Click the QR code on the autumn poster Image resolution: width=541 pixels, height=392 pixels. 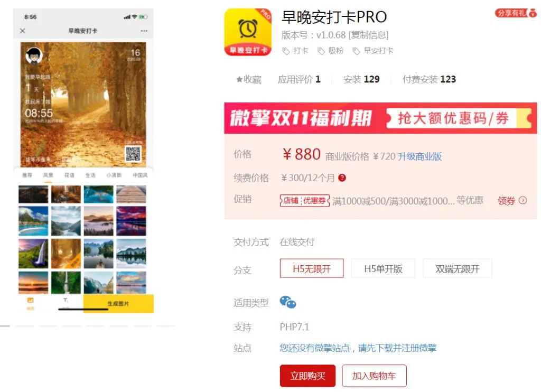pyautogui.click(x=133, y=154)
